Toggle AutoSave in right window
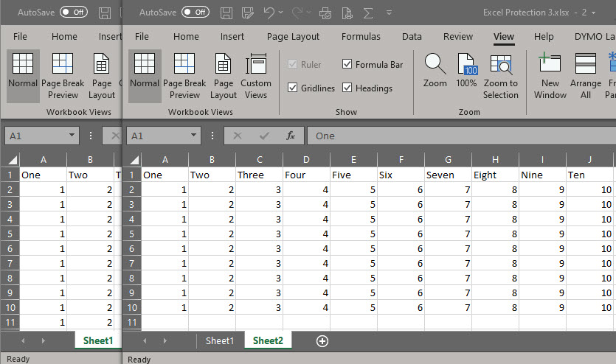Viewport: 616px width, 364px height. point(195,13)
